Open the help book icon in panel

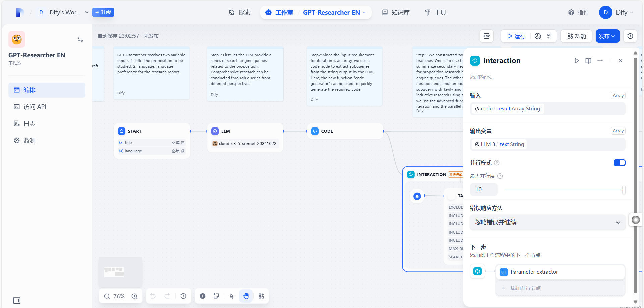point(588,61)
